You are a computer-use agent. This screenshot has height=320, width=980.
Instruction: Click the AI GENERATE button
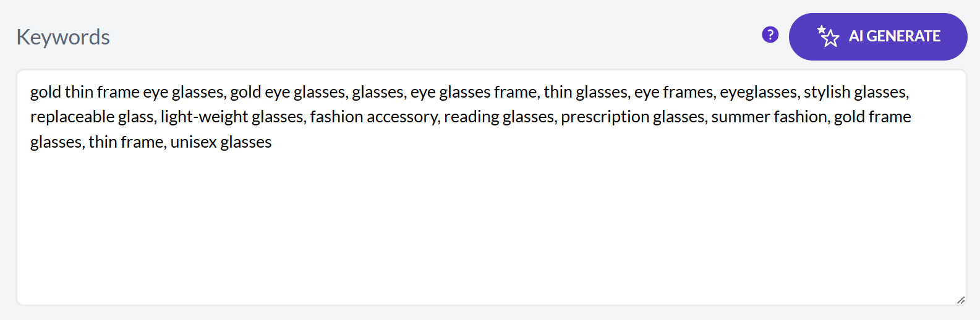[878, 36]
